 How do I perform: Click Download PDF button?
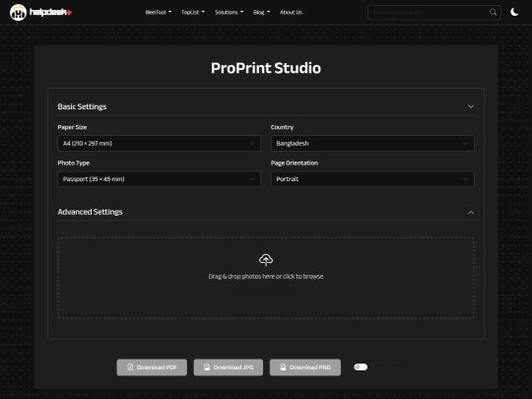(x=152, y=367)
